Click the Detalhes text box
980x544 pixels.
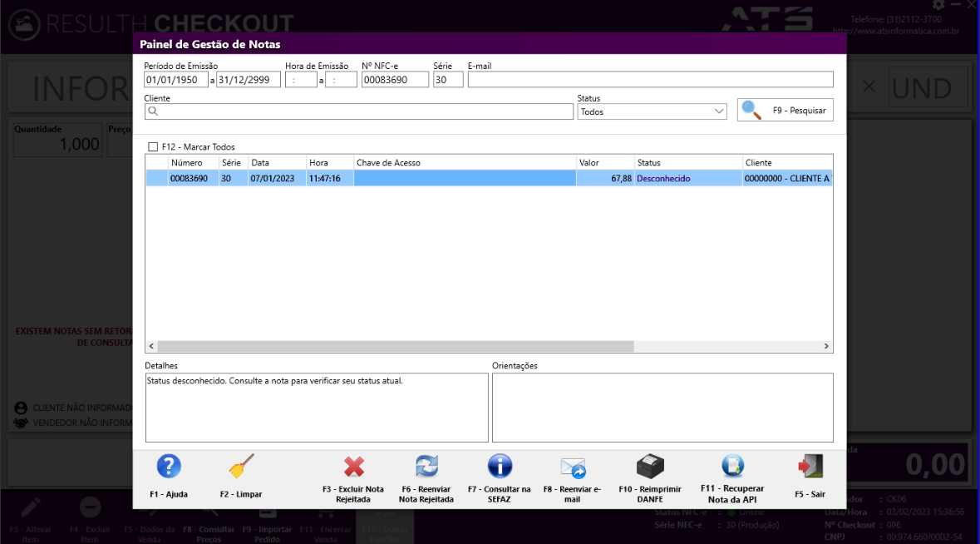tap(317, 408)
